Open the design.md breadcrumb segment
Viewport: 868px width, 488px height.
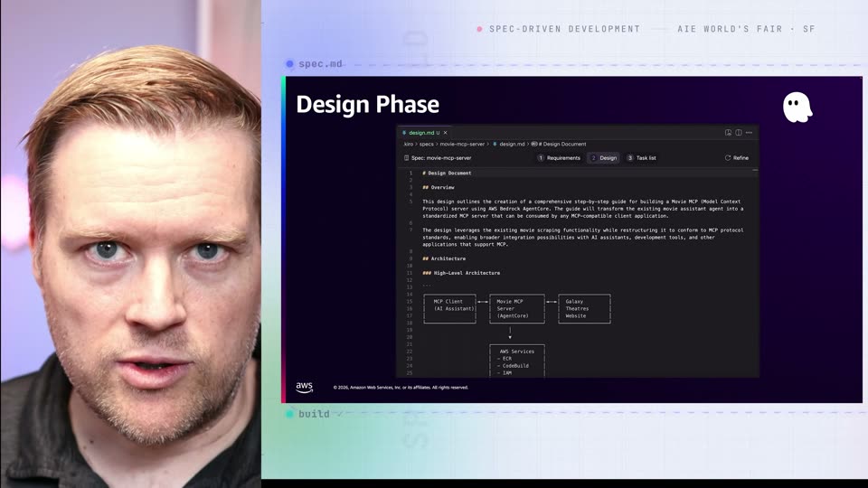(x=512, y=145)
